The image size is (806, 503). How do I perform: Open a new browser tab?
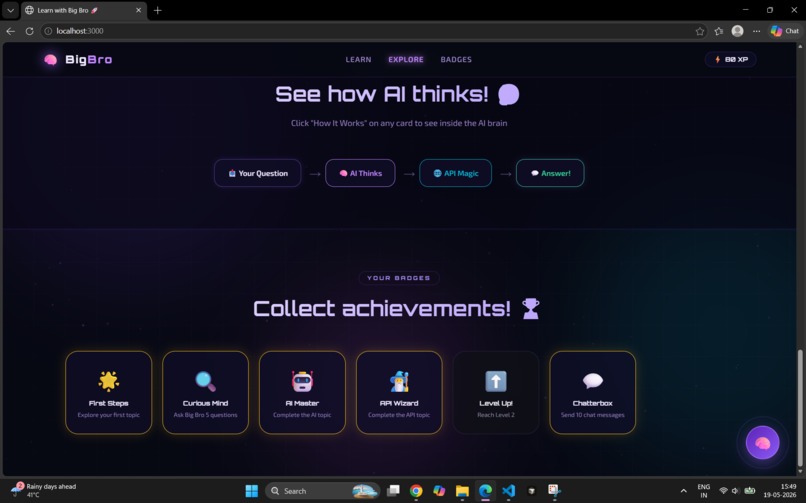pyautogui.click(x=158, y=10)
